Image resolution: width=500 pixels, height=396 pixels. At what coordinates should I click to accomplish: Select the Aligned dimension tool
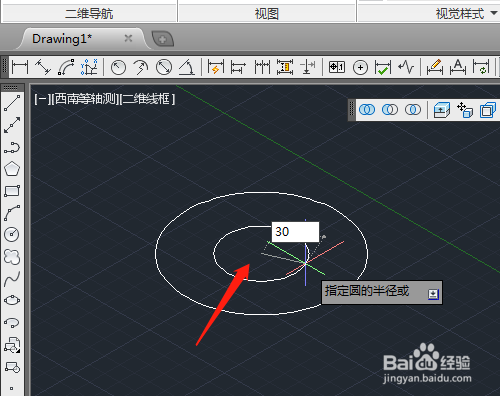point(43,67)
